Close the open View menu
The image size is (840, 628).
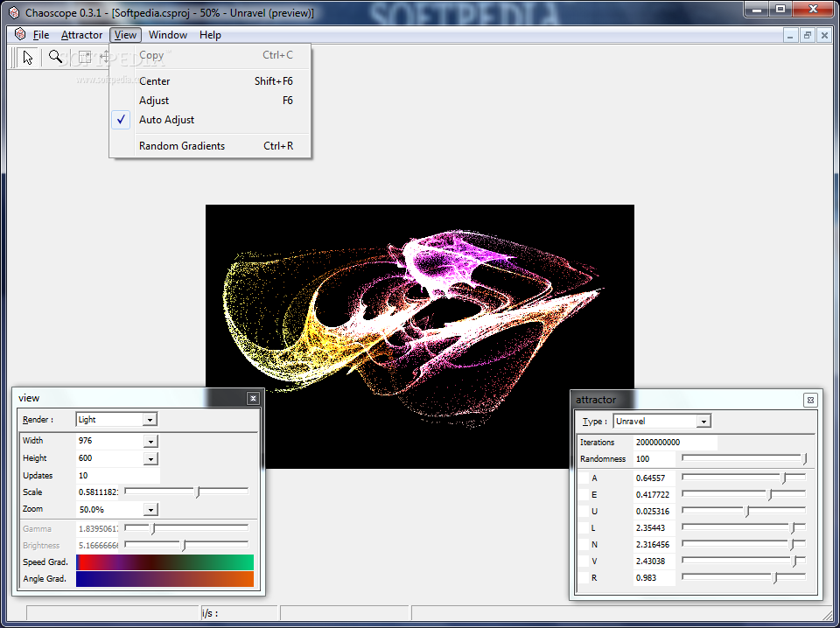pyautogui.click(x=125, y=35)
